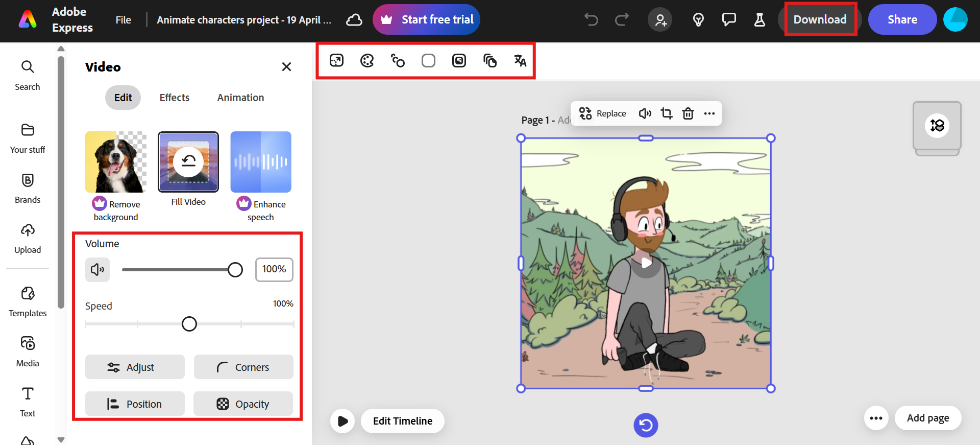Viewport: 980px width, 445px height.
Task: Click the resize icon in top toolbar
Action: (336, 61)
